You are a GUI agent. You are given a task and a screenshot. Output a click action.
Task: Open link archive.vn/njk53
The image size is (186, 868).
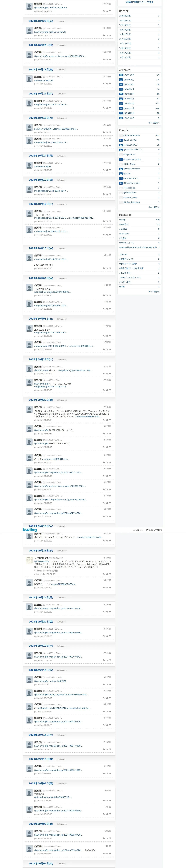pos(43,167)
